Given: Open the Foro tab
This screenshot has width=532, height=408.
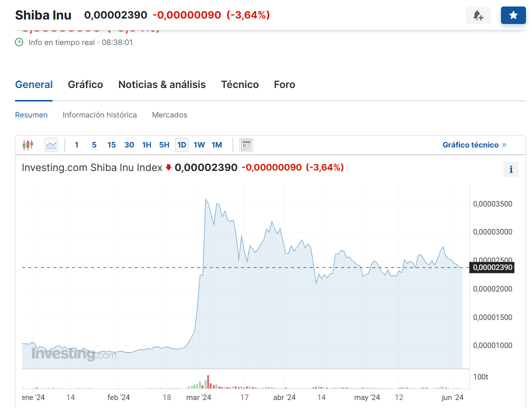Looking at the screenshot, I should 284,84.
